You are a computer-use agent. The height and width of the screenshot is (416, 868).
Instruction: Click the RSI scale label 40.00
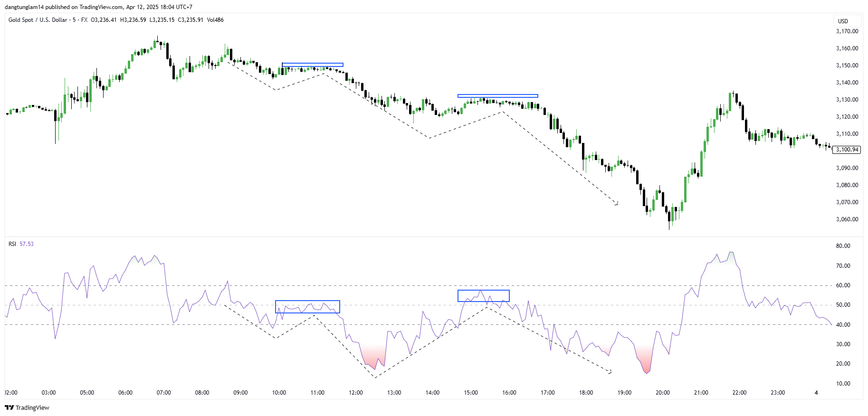(x=843, y=325)
